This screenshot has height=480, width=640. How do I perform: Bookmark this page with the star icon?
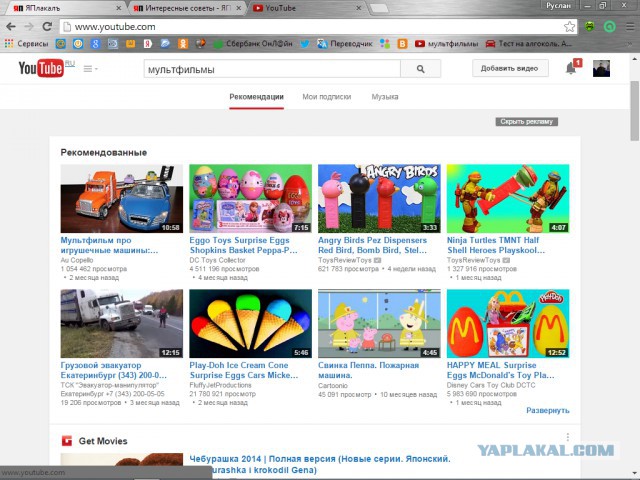pyautogui.click(x=569, y=27)
